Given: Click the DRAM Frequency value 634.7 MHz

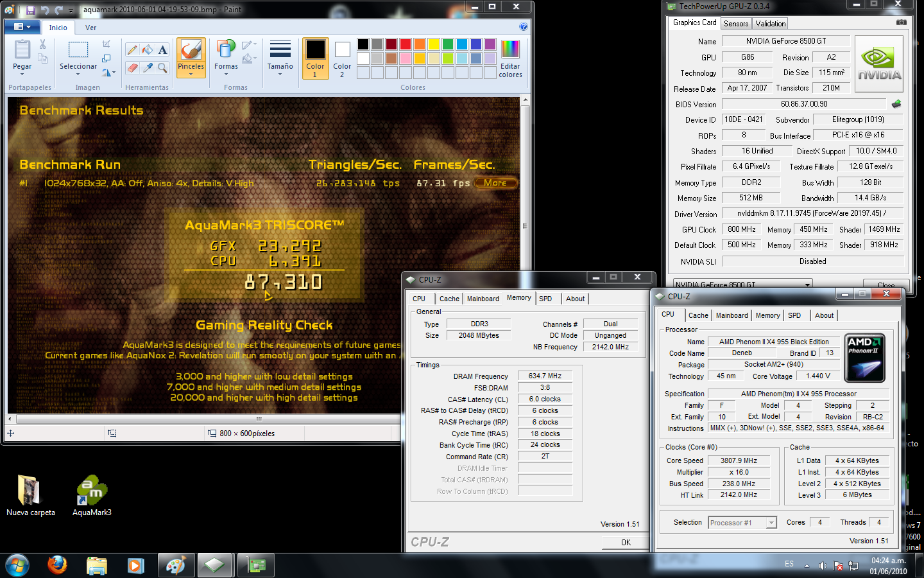Looking at the screenshot, I should click(545, 376).
